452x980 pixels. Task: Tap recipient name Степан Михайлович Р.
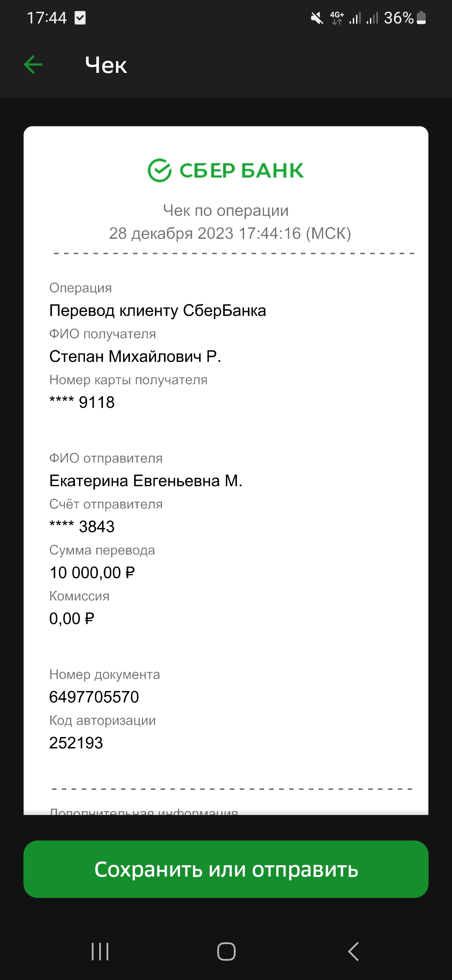(x=135, y=356)
